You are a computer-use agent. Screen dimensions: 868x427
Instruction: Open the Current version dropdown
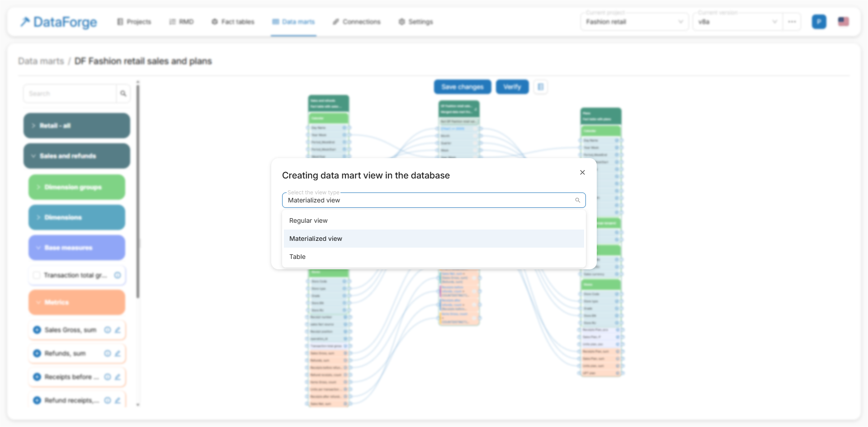(x=737, y=22)
